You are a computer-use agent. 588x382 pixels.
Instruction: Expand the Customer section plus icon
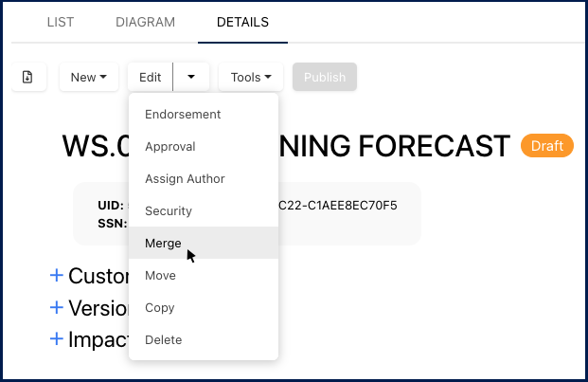(x=57, y=276)
